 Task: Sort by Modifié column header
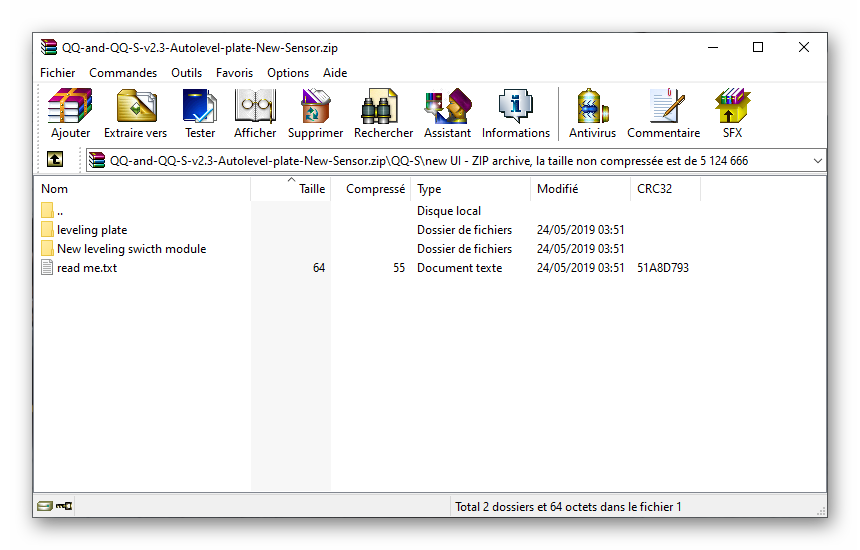557,189
